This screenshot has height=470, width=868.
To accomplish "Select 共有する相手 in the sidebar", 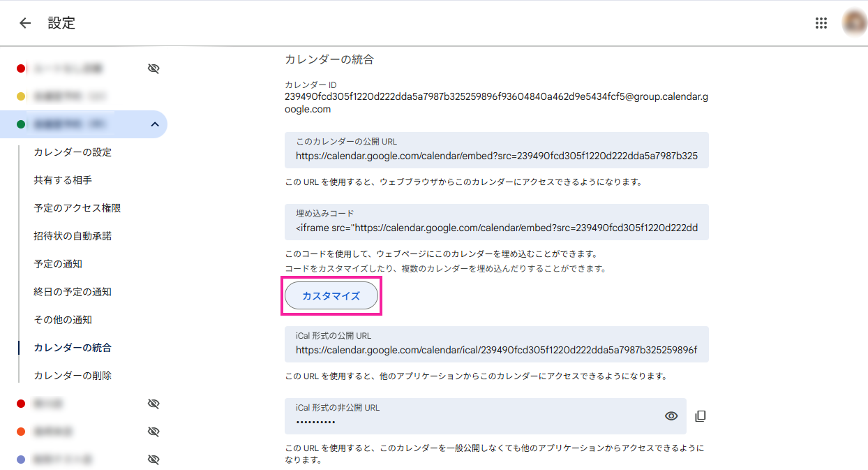I will 63,180.
